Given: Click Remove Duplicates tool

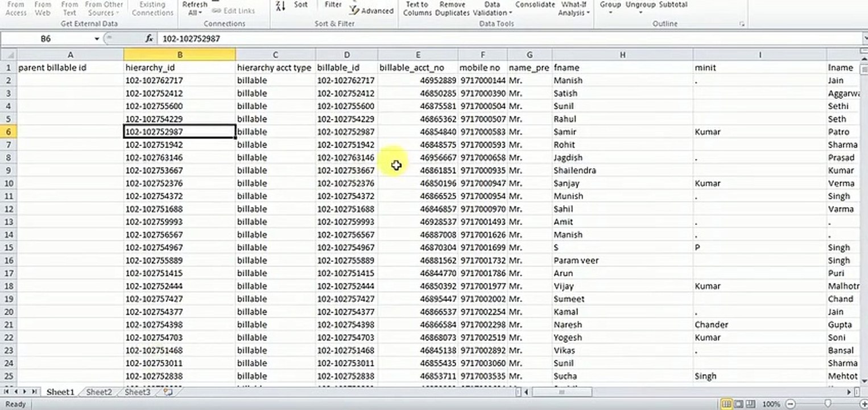Looking at the screenshot, I should click(x=452, y=8).
